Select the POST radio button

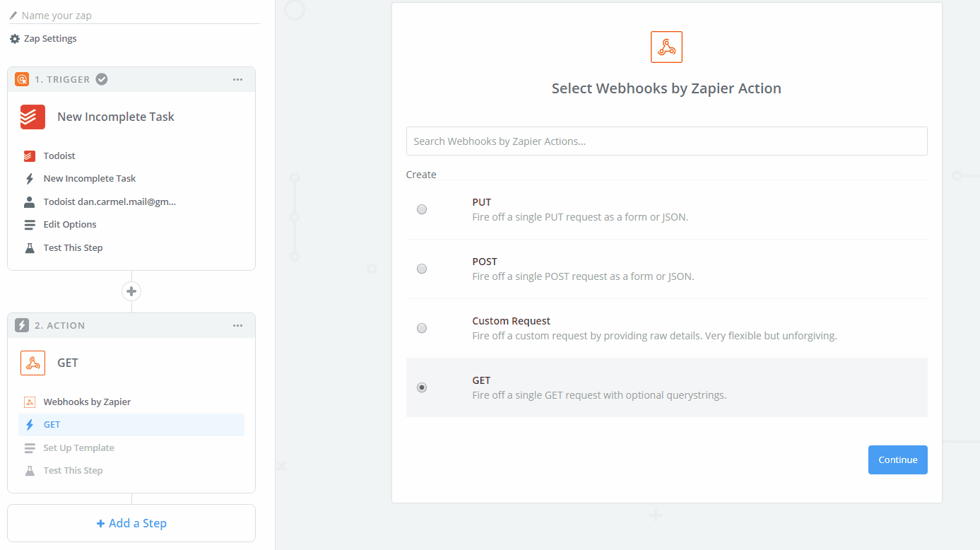point(422,269)
